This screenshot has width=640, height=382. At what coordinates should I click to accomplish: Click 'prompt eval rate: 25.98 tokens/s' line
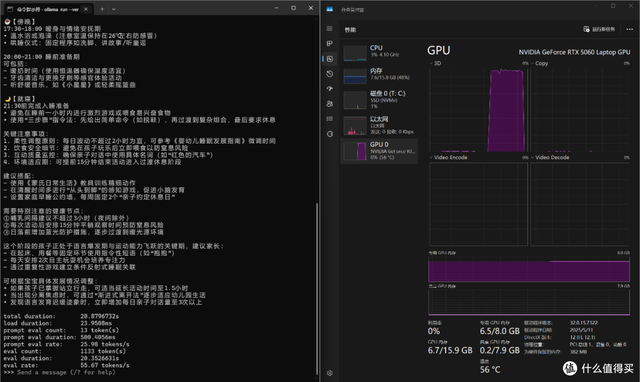[x=66, y=344]
